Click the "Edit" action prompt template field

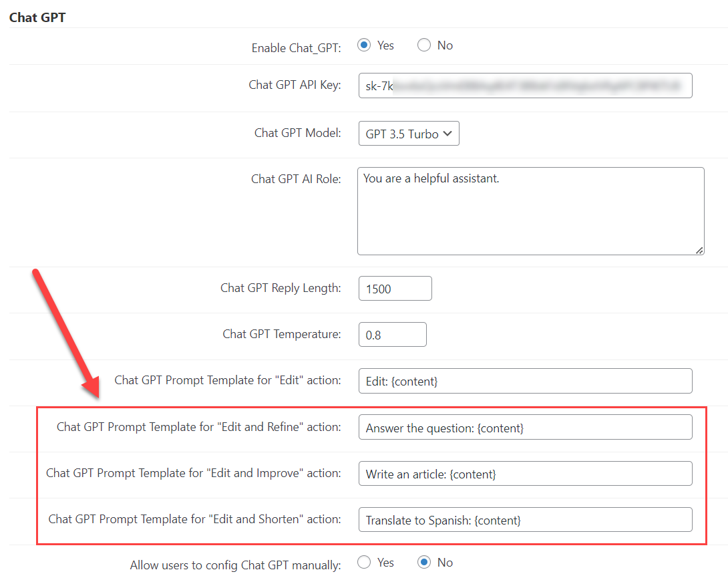point(525,381)
